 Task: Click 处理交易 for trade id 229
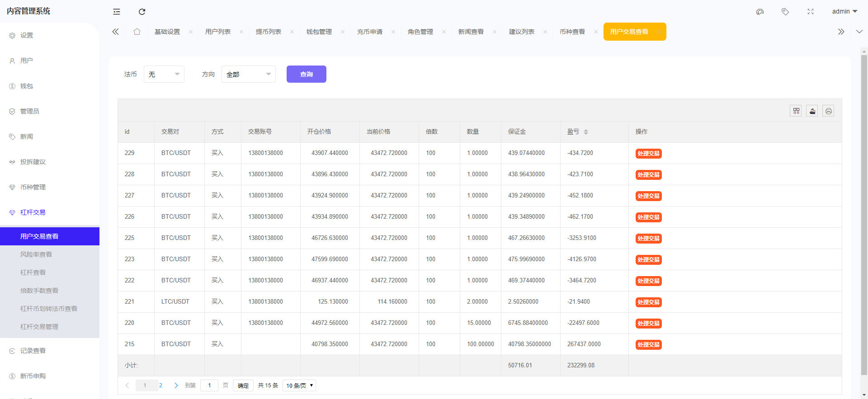pos(648,154)
